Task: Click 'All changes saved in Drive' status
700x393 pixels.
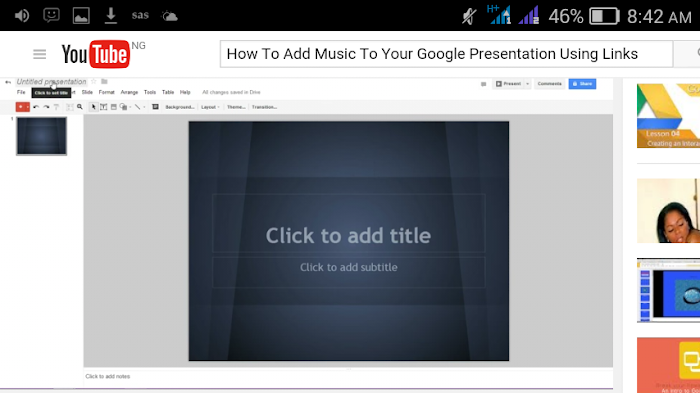Action: coord(231,92)
